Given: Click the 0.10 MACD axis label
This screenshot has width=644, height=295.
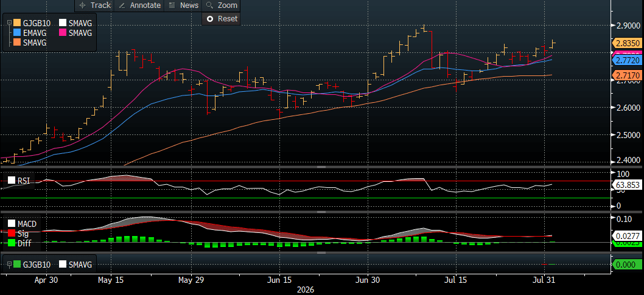Looking at the screenshot, I should tap(625, 219).
